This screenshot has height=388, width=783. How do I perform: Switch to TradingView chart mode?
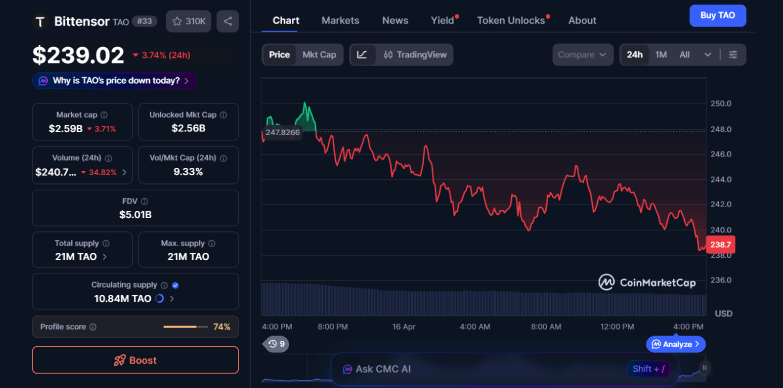point(414,55)
